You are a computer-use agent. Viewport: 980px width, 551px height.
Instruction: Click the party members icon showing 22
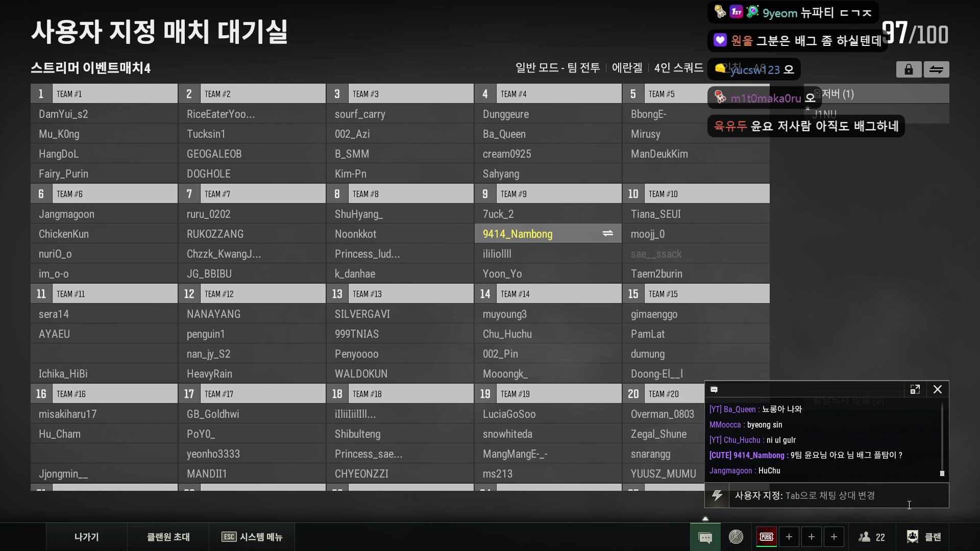[x=872, y=537]
